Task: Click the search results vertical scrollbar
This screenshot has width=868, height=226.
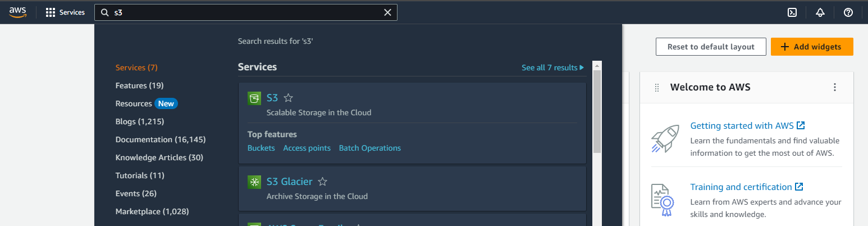Action: tap(597, 112)
